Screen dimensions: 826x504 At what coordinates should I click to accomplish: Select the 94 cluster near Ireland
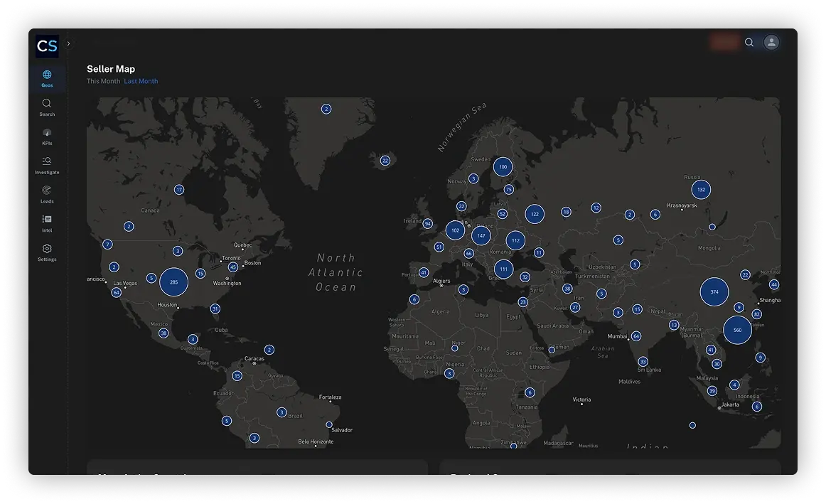pos(428,224)
